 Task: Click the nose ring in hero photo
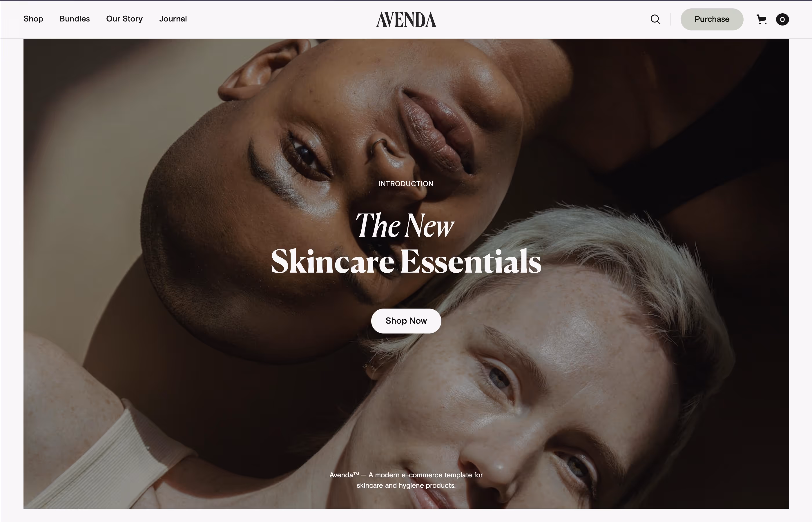point(378,146)
